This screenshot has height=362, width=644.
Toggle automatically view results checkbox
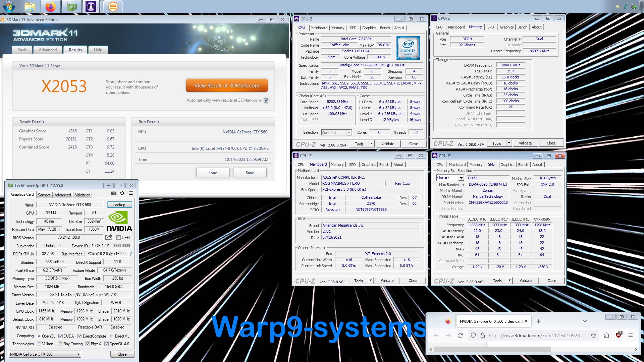click(266, 100)
